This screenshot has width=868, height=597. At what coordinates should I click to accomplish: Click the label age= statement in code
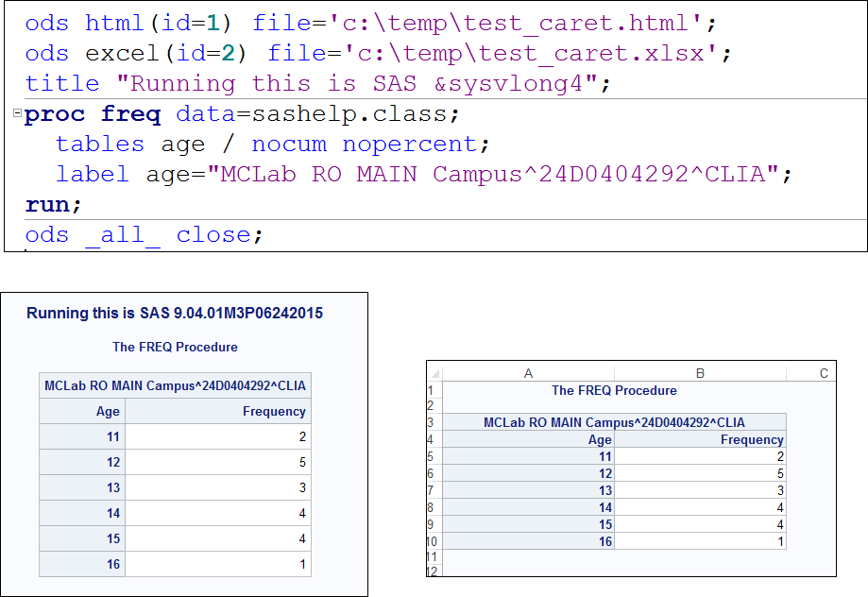click(x=422, y=175)
